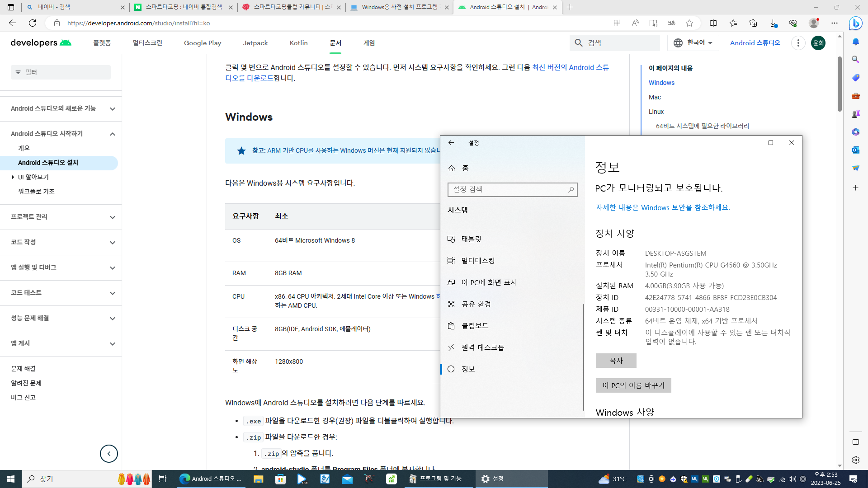The height and width of the screenshot is (488, 868).
Task: Open Windows Start button
Action: point(11,479)
